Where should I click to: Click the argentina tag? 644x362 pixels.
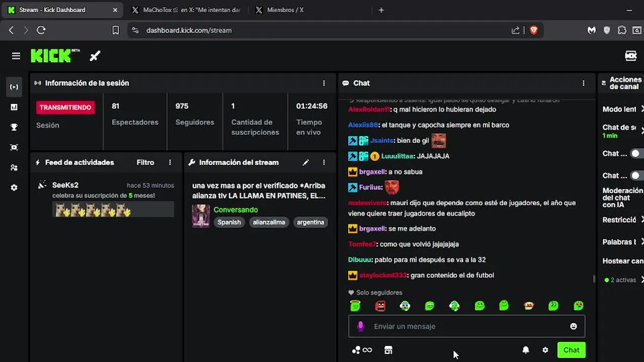[310, 222]
